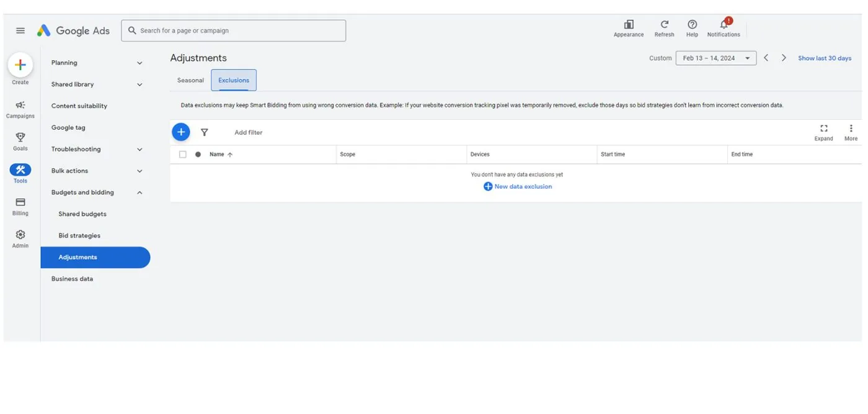
Task: Open Shared budgets
Action: [x=82, y=214]
